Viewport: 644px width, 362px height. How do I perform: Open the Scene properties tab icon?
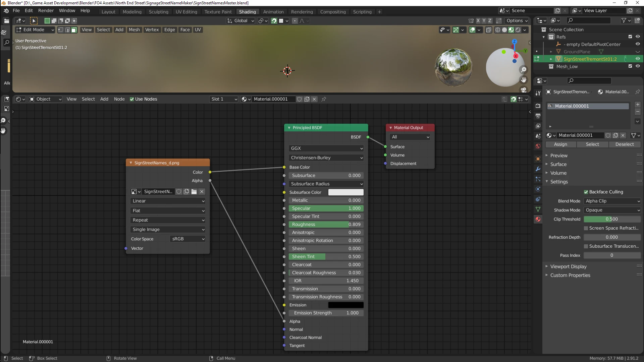pyautogui.click(x=538, y=136)
